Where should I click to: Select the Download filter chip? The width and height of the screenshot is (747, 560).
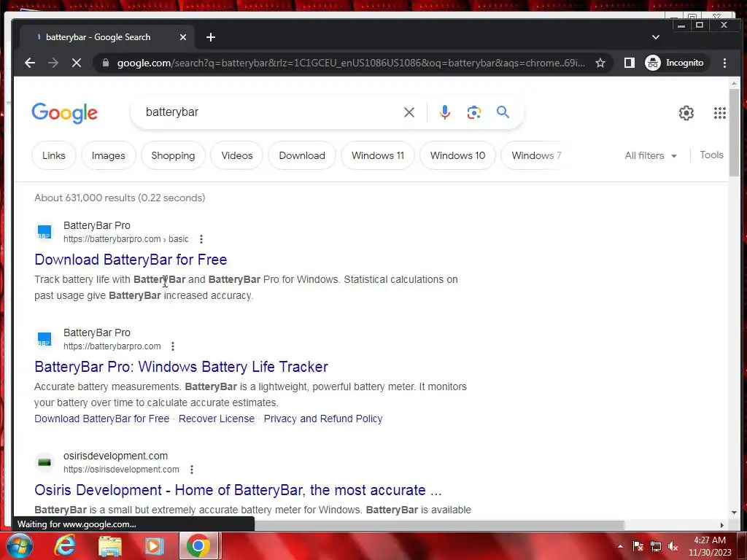[x=302, y=155]
